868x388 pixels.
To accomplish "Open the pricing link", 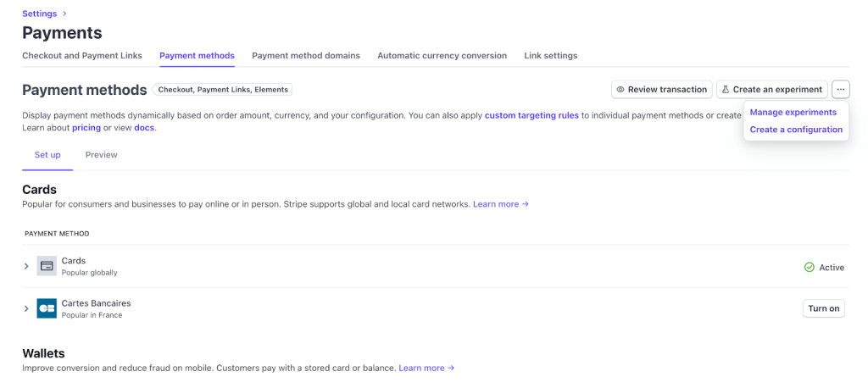I will click(86, 128).
